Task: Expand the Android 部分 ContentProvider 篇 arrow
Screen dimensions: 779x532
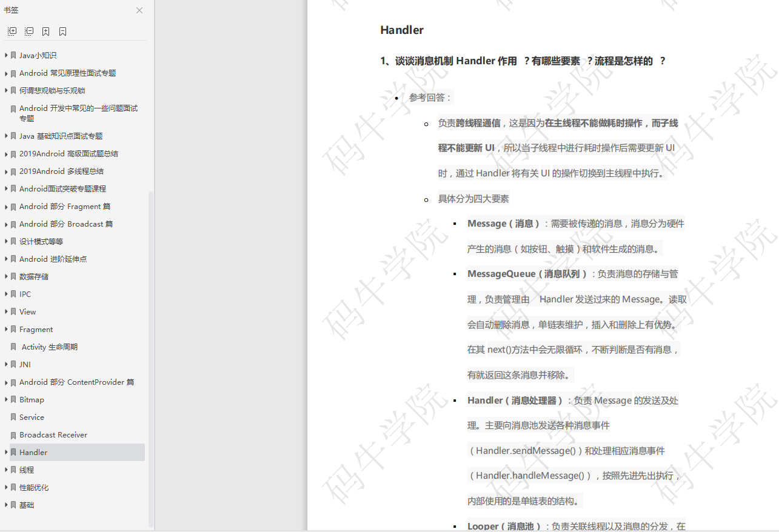Action: pos(6,382)
